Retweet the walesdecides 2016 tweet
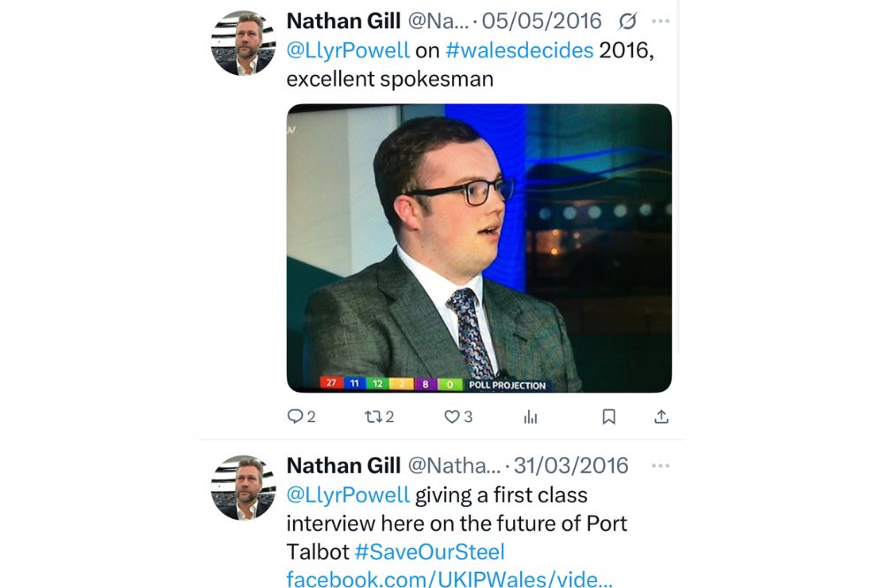 click(379, 416)
